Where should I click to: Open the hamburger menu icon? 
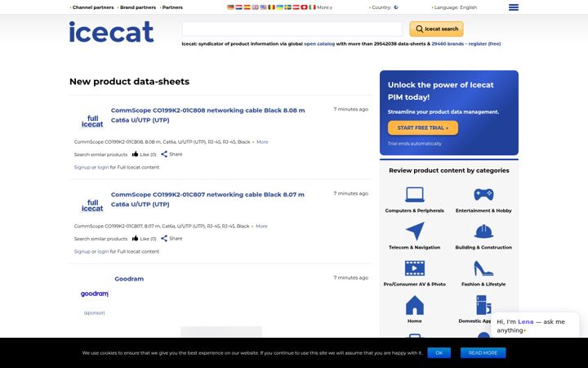514,7
